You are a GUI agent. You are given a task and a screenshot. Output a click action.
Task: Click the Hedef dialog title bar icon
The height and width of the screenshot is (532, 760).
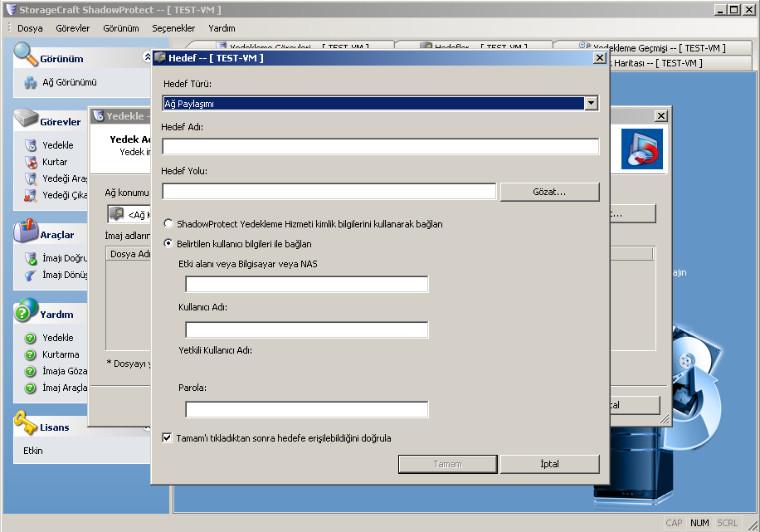pyautogui.click(x=160, y=58)
